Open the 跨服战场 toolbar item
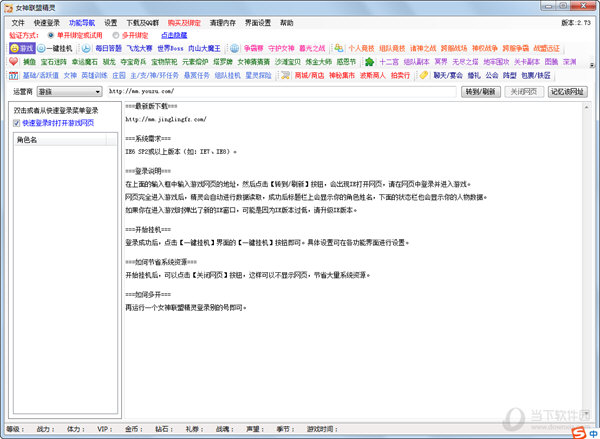The height and width of the screenshot is (439, 600). click(454, 49)
